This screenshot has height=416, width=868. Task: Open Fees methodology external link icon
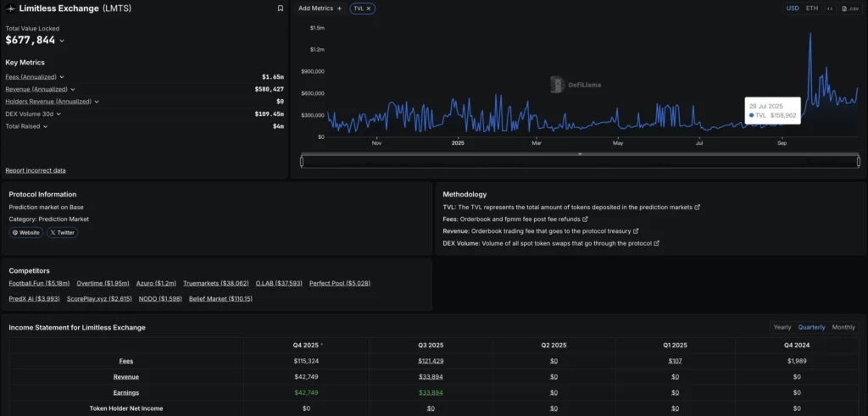(585, 219)
